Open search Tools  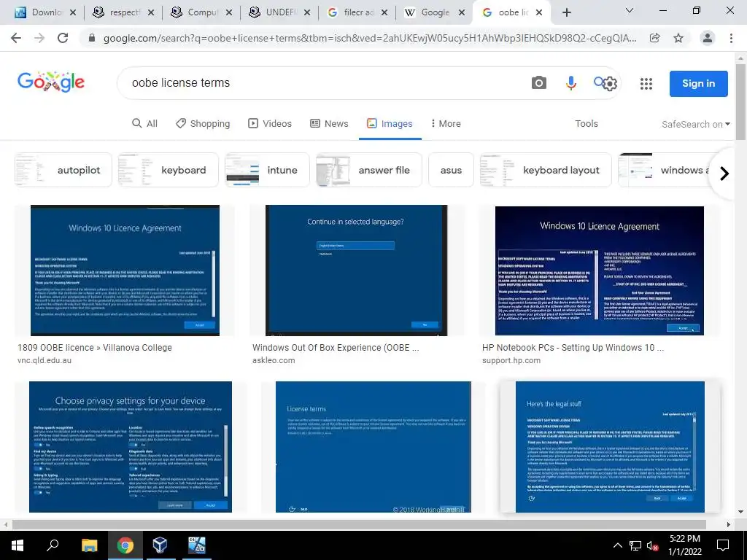(x=586, y=123)
